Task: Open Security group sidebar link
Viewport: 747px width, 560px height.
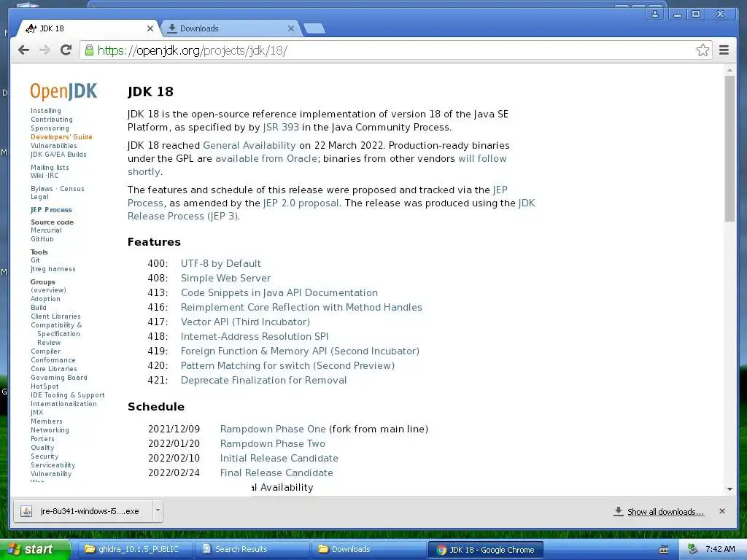Action: [x=44, y=456]
